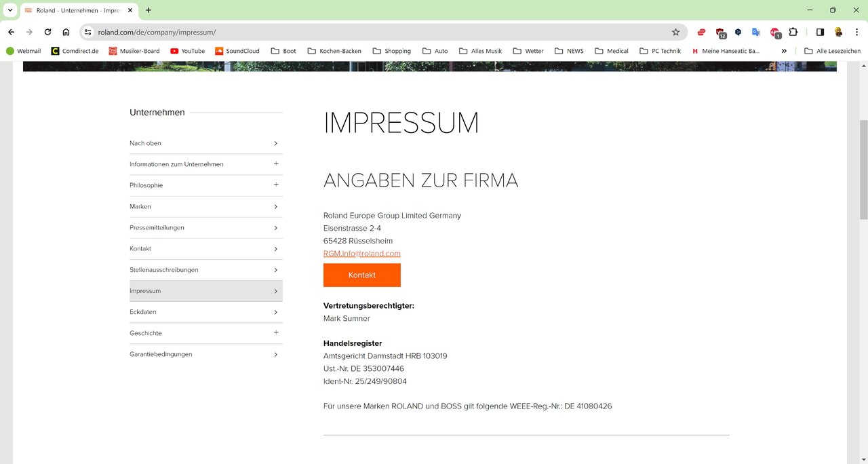
Task: Open Musiker-Board bookmark
Action: coord(134,51)
